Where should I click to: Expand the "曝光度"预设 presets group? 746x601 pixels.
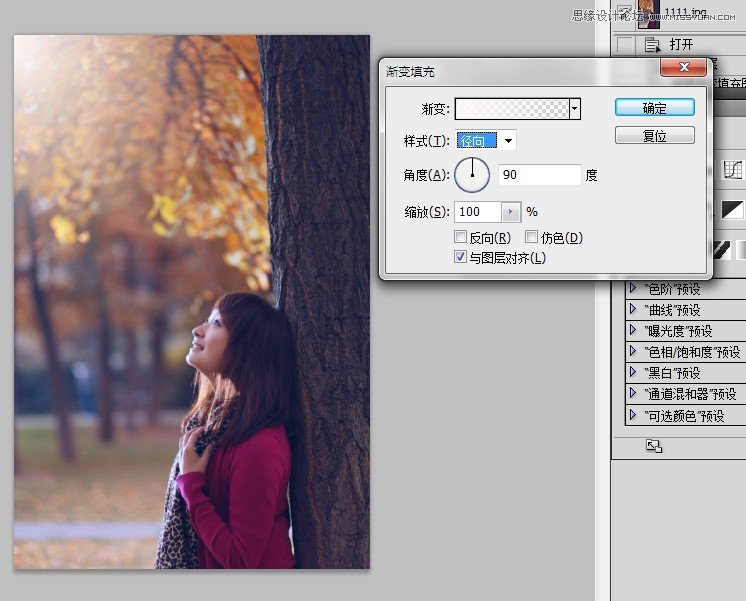coord(633,330)
